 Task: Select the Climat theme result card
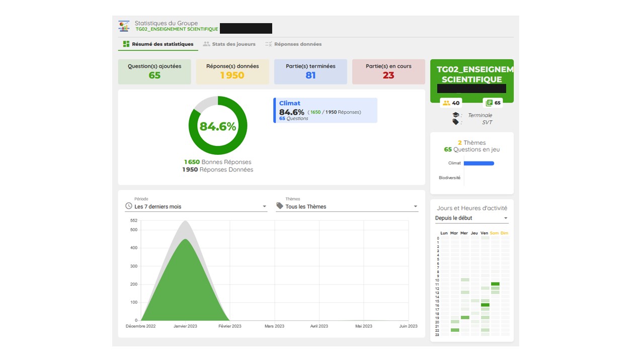click(326, 110)
